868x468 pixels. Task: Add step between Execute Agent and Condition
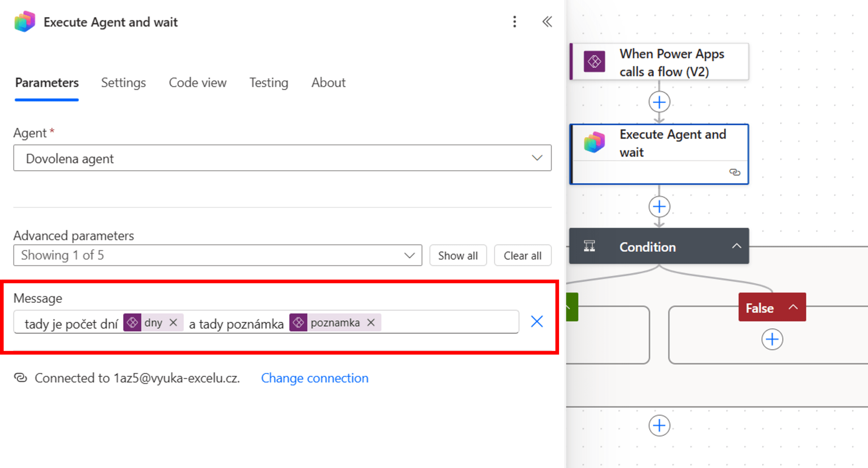(659, 207)
